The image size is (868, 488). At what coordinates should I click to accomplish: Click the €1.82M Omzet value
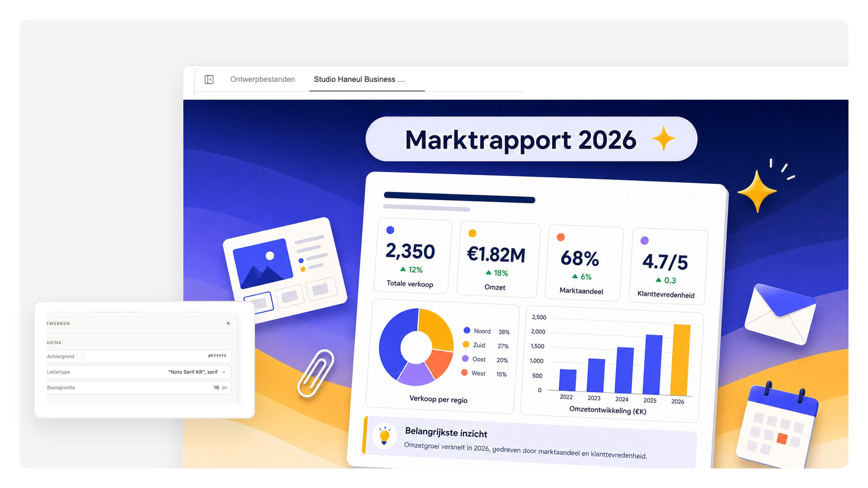496,254
